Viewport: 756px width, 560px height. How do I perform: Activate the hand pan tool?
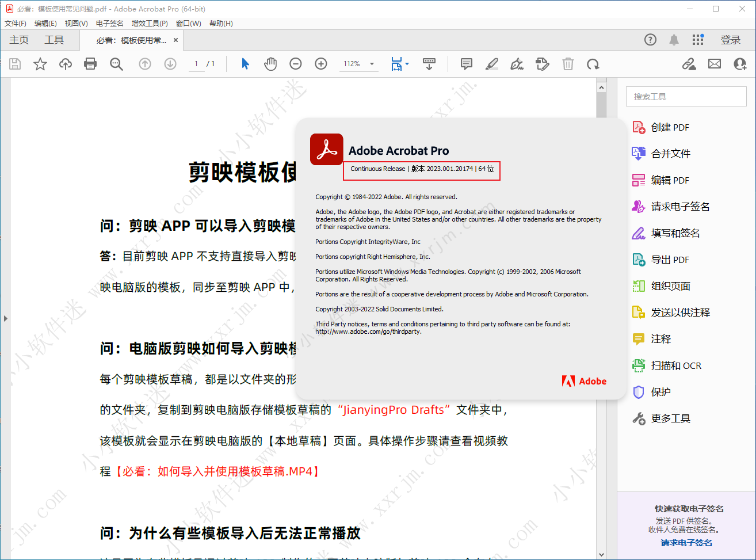tap(270, 64)
